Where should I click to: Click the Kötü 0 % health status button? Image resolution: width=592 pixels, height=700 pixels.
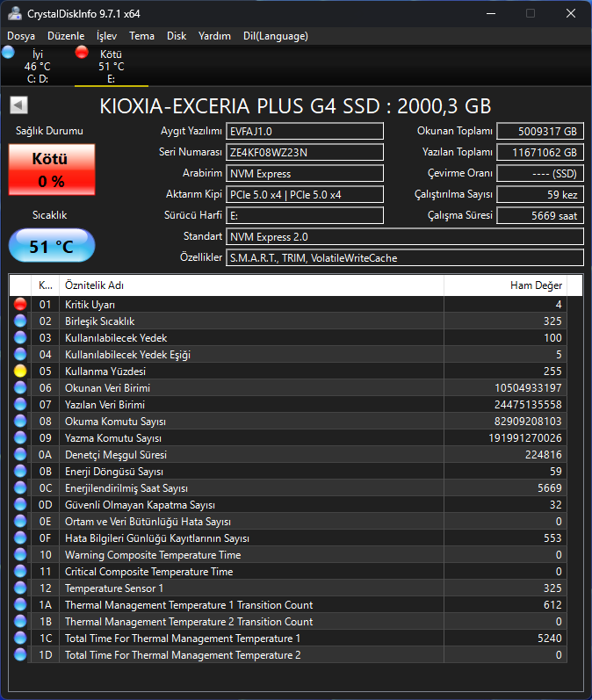[52, 170]
